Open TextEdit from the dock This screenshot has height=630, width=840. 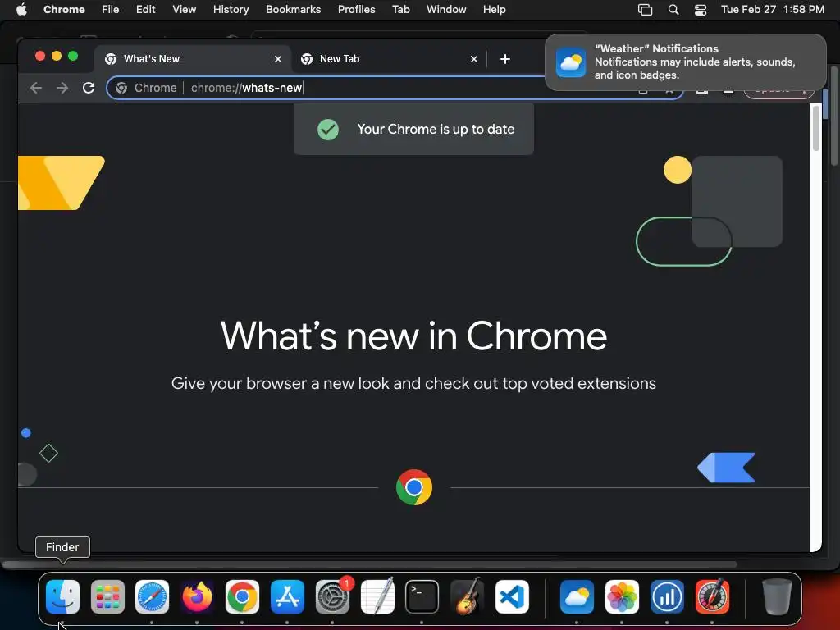click(x=377, y=596)
